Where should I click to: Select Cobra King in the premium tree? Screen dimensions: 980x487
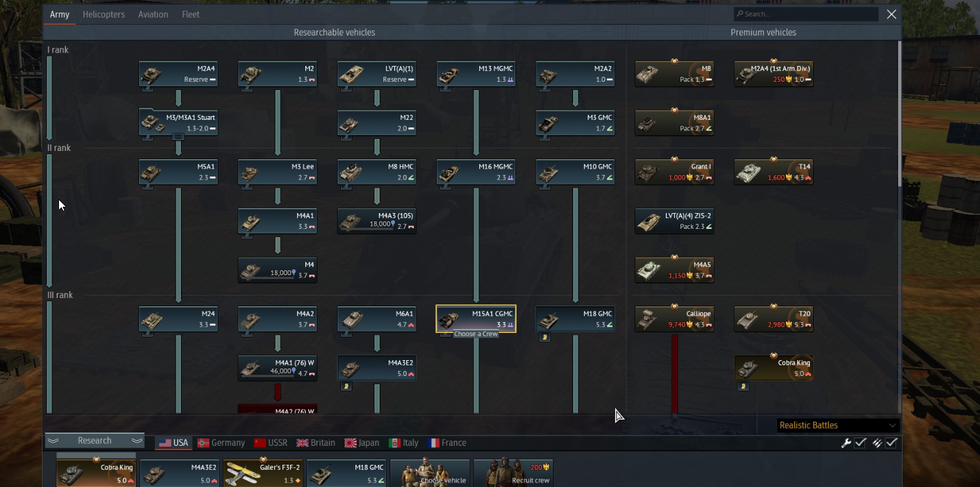(773, 368)
